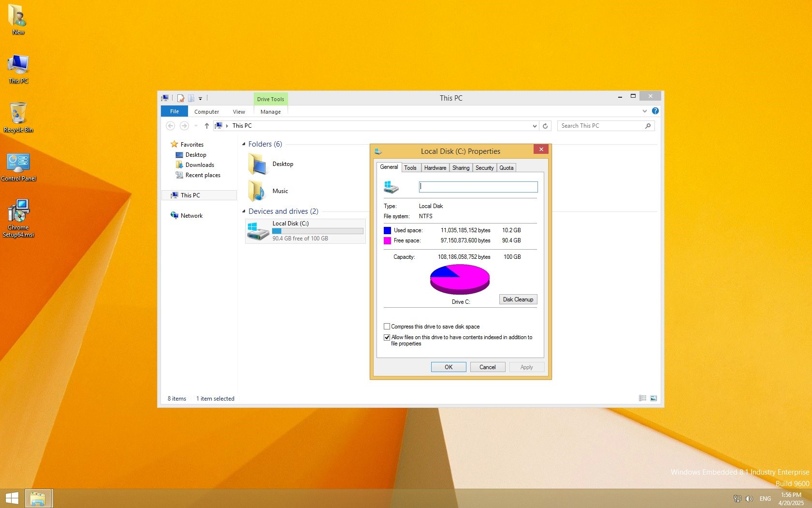This screenshot has width=812, height=508.
Task: Click the New folder icon in quick access toolbar
Action: [x=191, y=98]
